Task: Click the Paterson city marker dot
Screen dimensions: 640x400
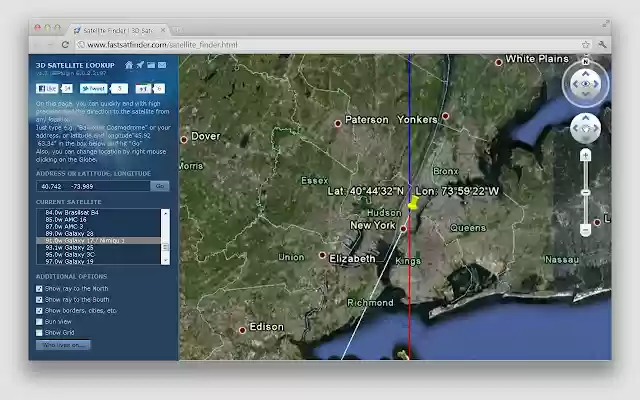Action: coord(338,123)
